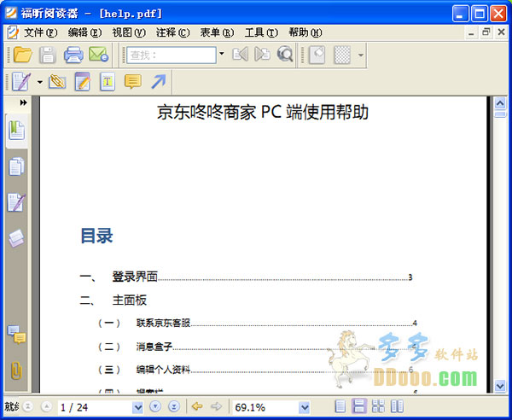
Task: Select the blue arrow drawing tool
Action: [159, 82]
